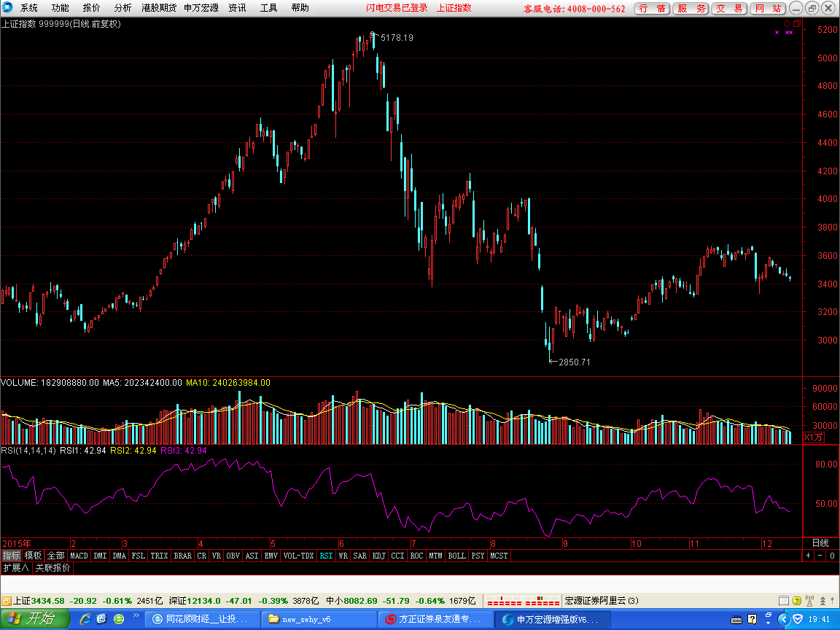The image size is (840, 630).
Task: Click the yellow icon before 上证 in status bar
Action: coord(7,601)
